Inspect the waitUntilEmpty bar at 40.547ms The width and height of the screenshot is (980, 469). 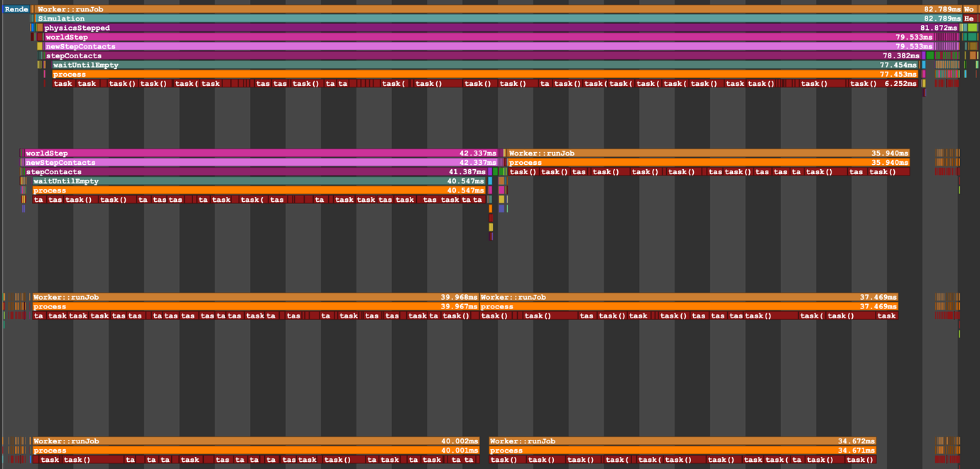[259, 180]
